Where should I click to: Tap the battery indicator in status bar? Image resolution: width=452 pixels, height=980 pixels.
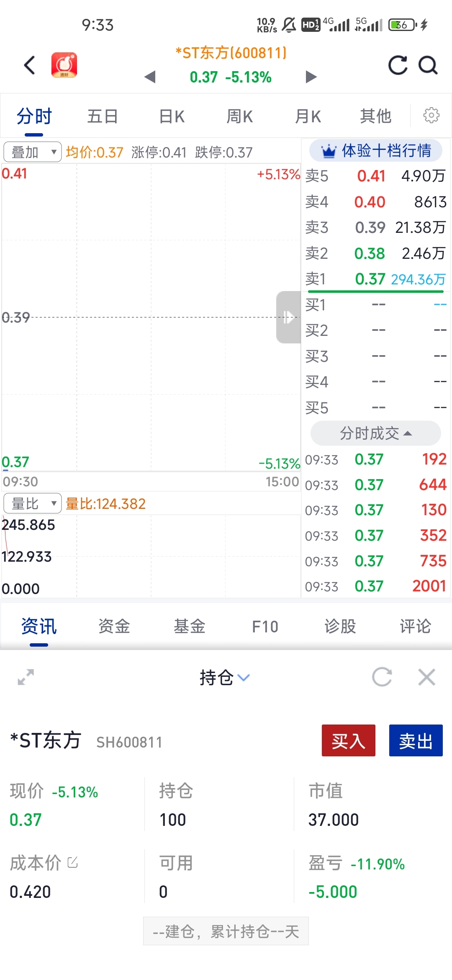tap(402, 25)
